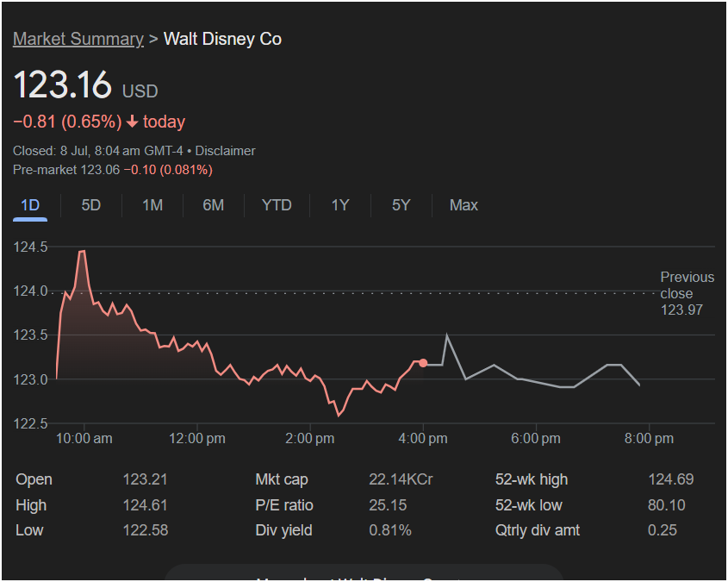Show the 6M chart range
Image resolution: width=728 pixels, height=582 pixels.
214,205
